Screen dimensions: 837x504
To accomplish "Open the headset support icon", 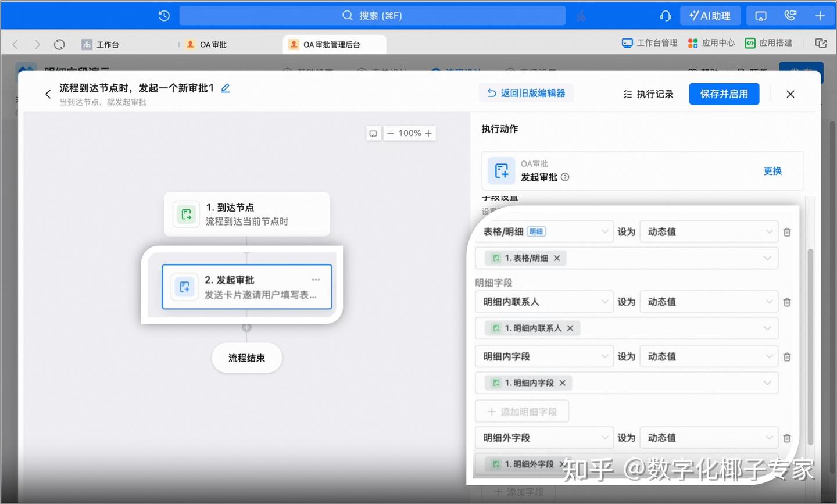I will click(666, 16).
